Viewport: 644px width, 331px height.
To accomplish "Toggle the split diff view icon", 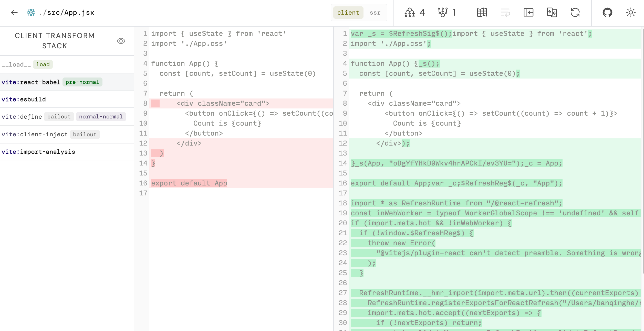I will 552,13.
